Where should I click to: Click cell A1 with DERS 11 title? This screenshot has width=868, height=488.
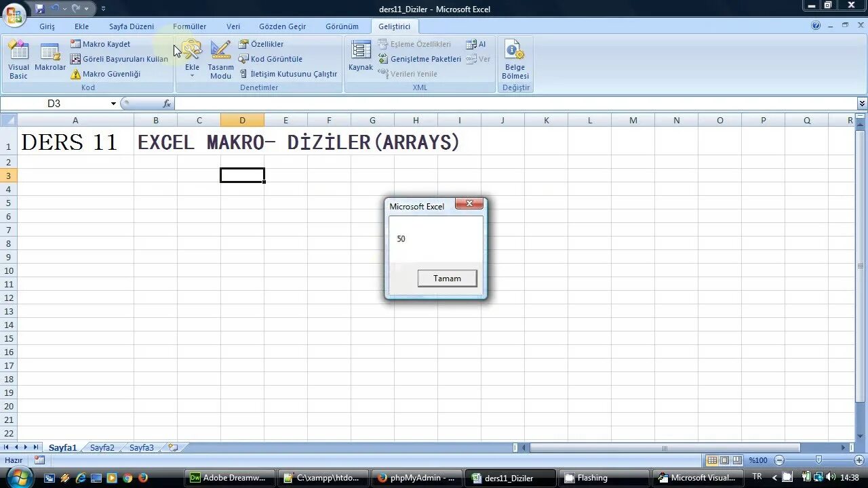[75, 142]
